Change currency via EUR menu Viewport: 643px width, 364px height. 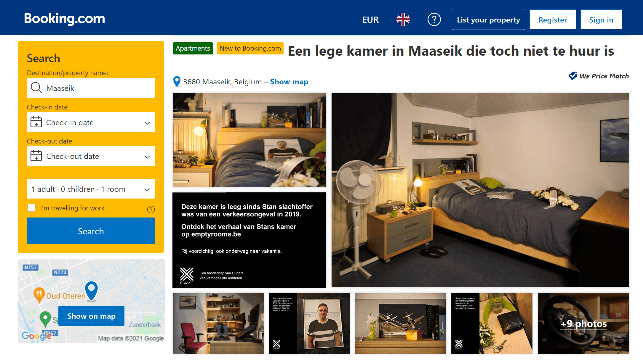tap(370, 20)
